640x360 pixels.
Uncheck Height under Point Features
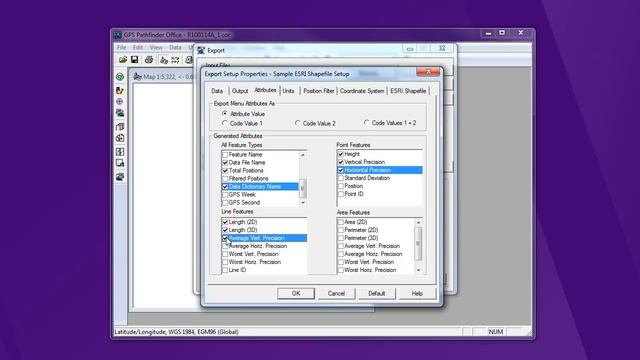(x=341, y=154)
